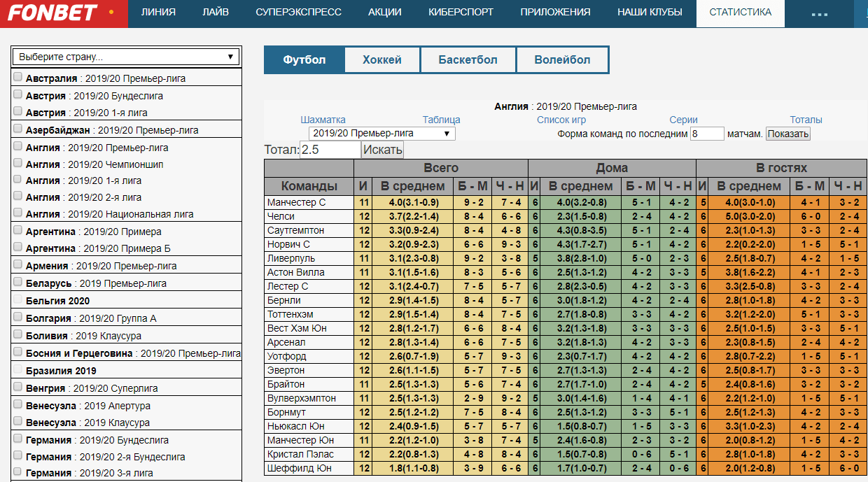This screenshot has width=868, height=482.
Task: Check the Англия 2019/20 Чемпионшип box
Action: coord(17,162)
